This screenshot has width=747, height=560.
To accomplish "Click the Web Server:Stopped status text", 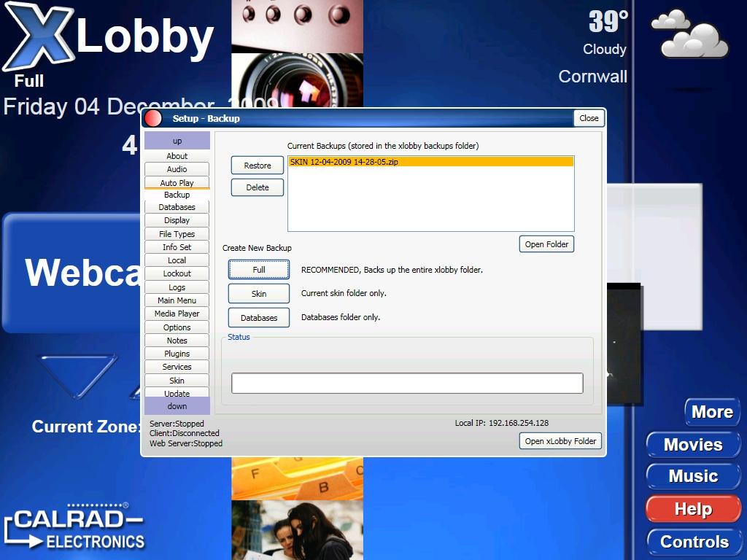I will 186,443.
